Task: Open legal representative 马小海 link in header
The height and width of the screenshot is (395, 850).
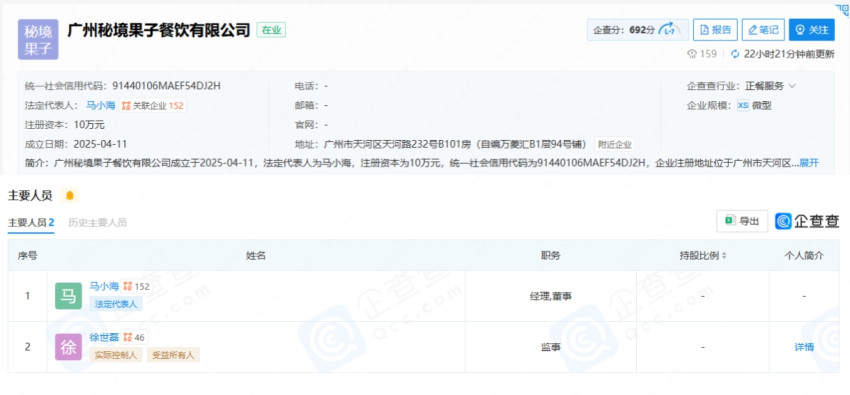Action: (101, 105)
